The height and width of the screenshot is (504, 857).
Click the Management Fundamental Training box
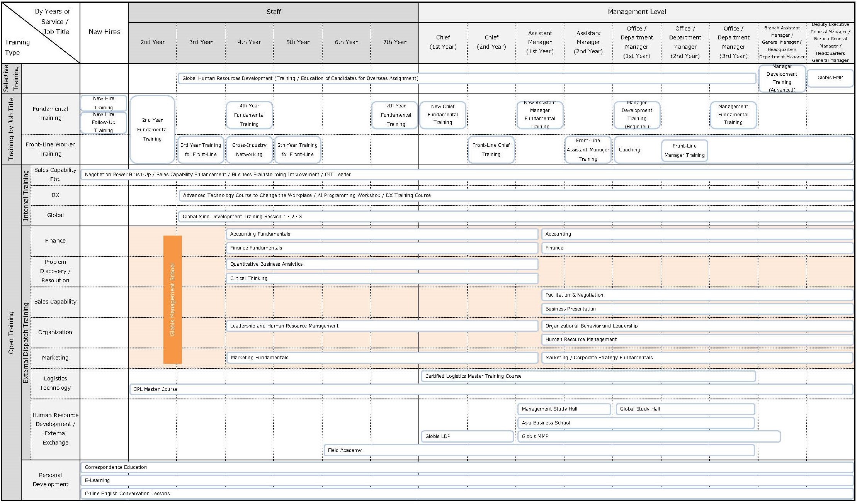[733, 115]
